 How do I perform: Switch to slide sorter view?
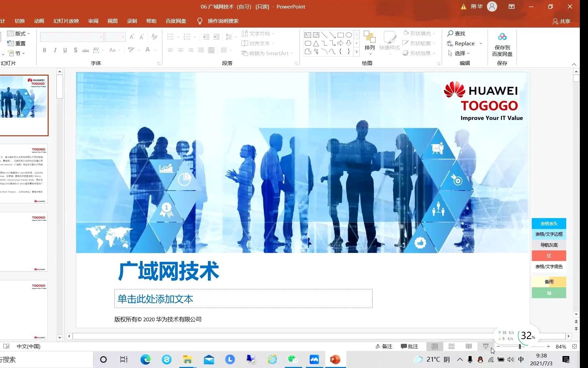[x=452, y=346]
